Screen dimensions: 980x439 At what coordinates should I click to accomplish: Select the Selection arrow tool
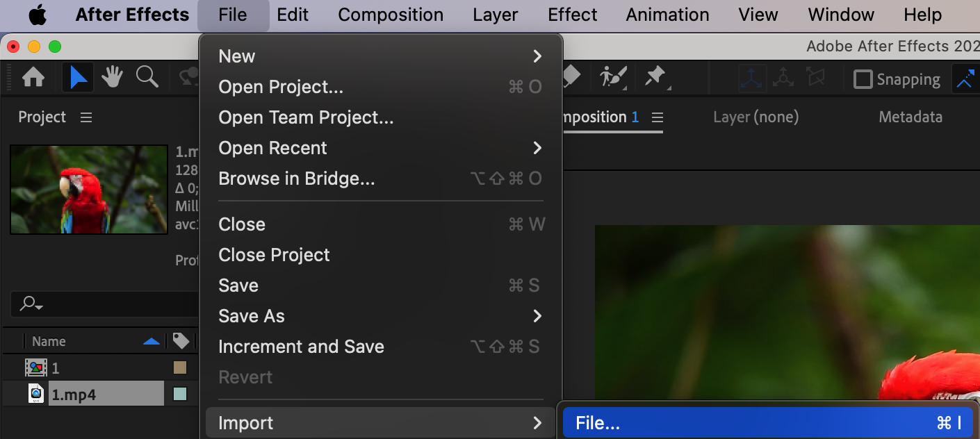click(x=78, y=78)
